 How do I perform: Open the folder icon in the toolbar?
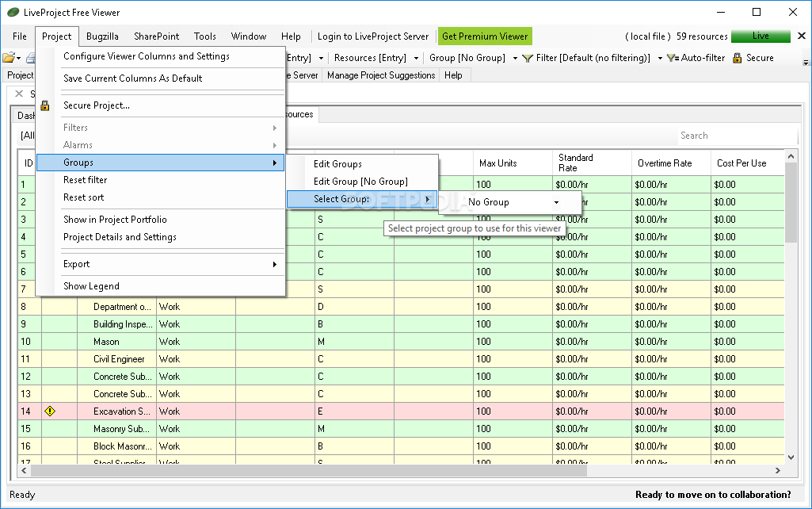(x=8, y=58)
